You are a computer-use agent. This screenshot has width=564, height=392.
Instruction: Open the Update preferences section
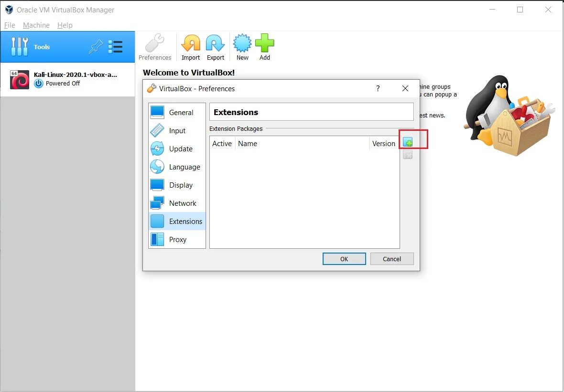click(177, 149)
